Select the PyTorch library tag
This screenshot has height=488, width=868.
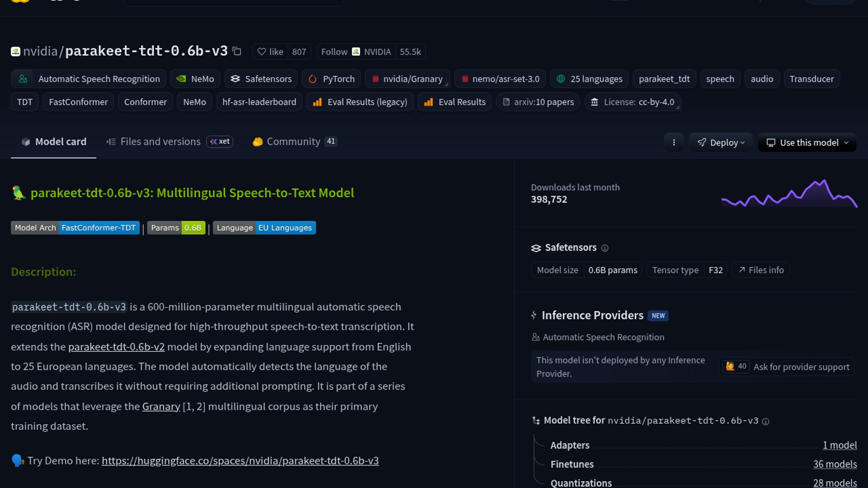331,79
